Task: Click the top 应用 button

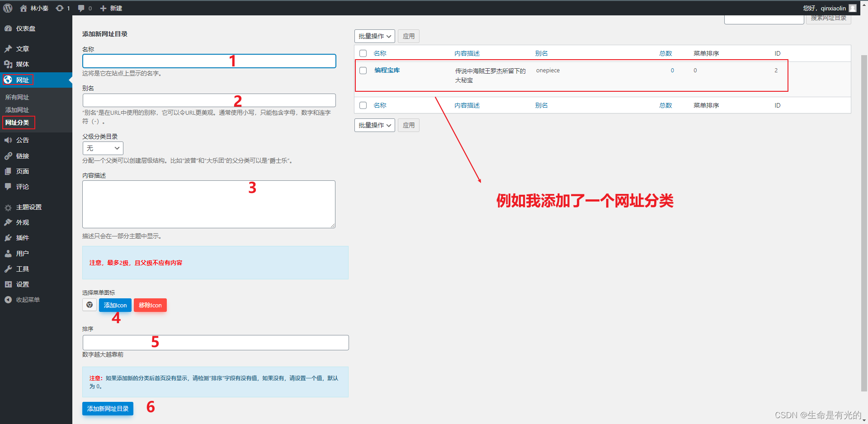Action: pos(409,36)
